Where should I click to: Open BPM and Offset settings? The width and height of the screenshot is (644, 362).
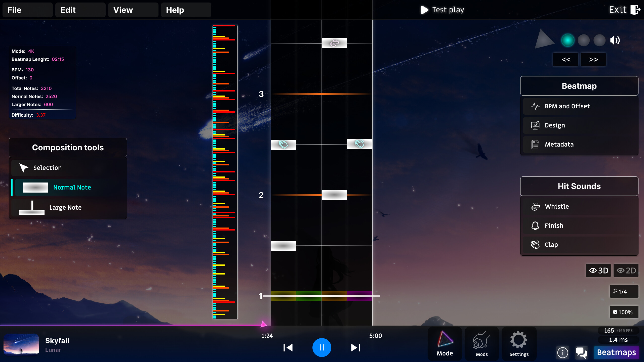coord(567,106)
